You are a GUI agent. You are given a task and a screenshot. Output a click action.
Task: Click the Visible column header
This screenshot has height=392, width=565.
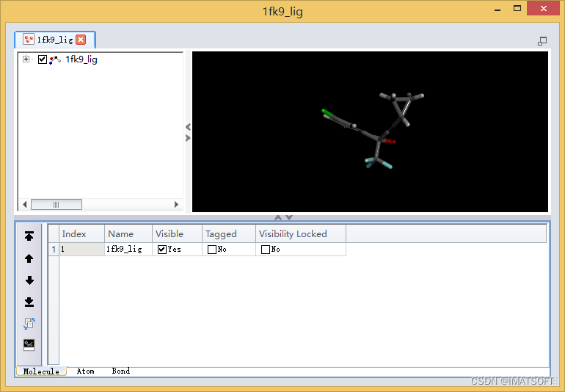click(x=177, y=233)
